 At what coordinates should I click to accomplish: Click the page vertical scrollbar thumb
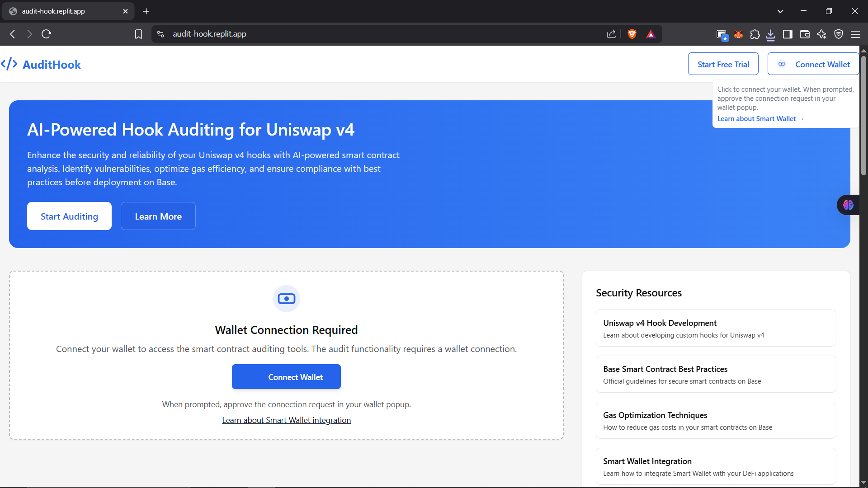point(863,115)
